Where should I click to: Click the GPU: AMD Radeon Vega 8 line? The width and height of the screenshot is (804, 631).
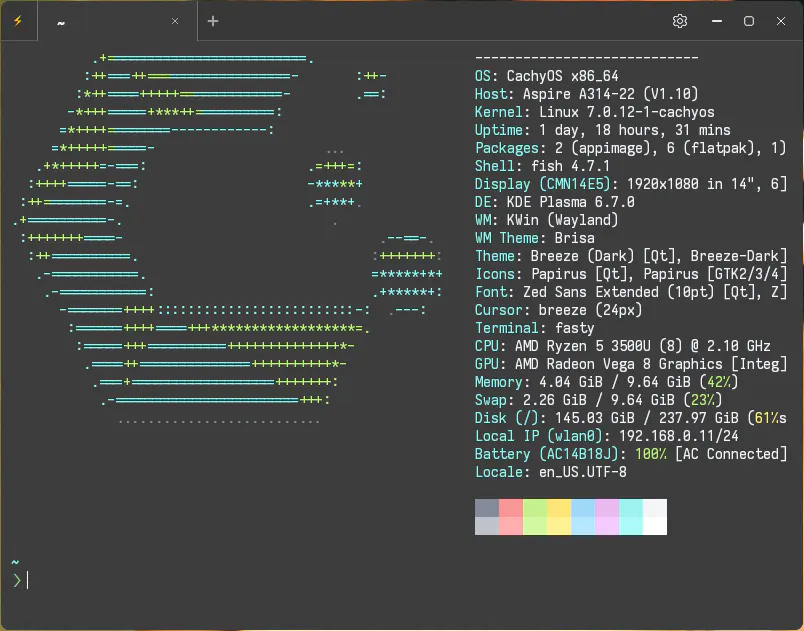(x=631, y=364)
